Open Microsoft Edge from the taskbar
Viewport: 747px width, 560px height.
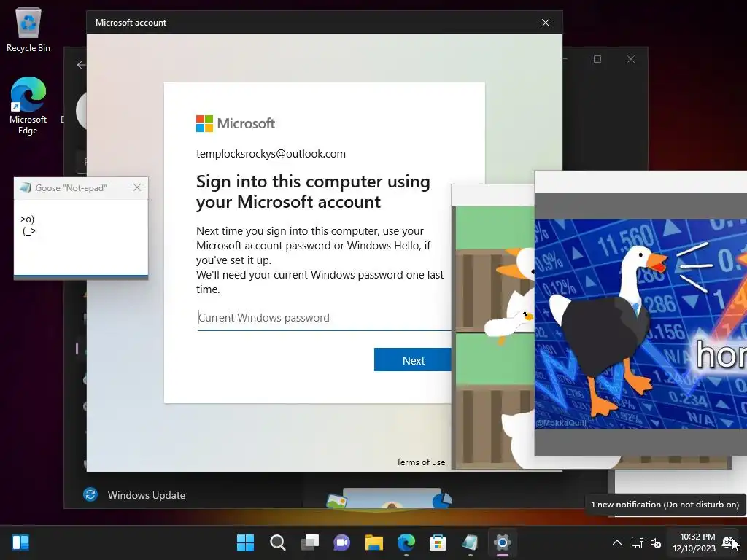tap(406, 542)
